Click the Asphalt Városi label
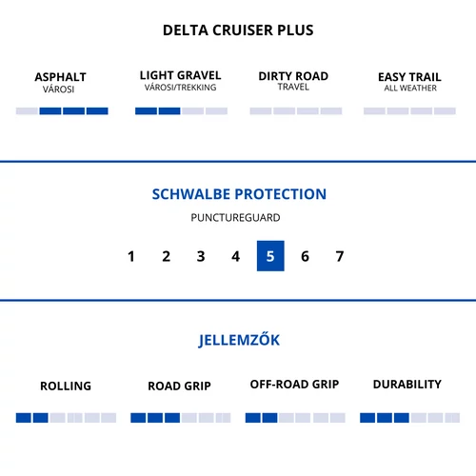This screenshot has height=476, width=476. click(60, 83)
